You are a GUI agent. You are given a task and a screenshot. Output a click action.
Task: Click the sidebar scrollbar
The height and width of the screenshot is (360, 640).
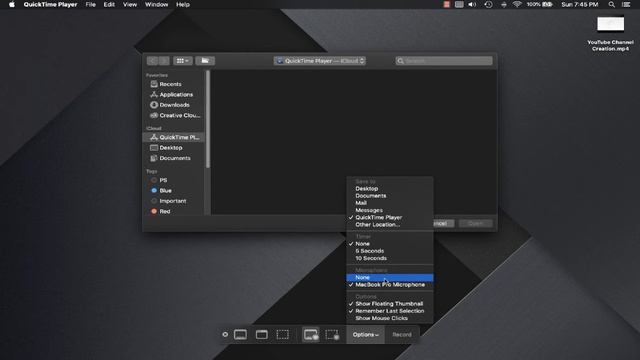tap(208, 119)
